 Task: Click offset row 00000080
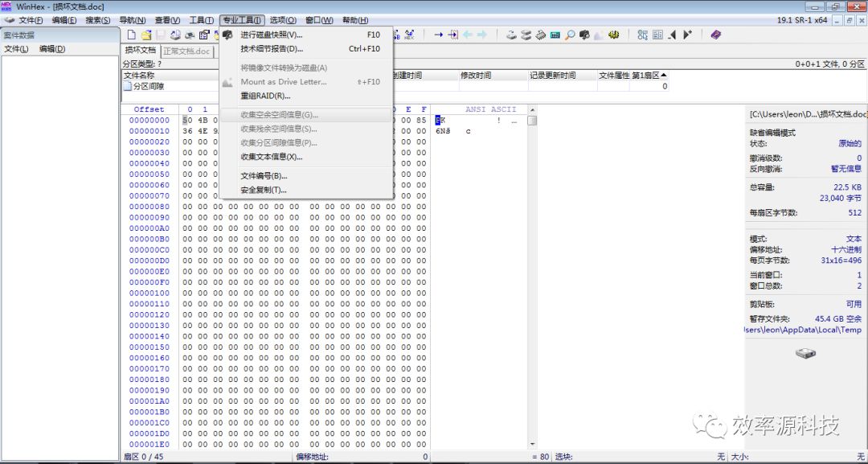pos(149,207)
